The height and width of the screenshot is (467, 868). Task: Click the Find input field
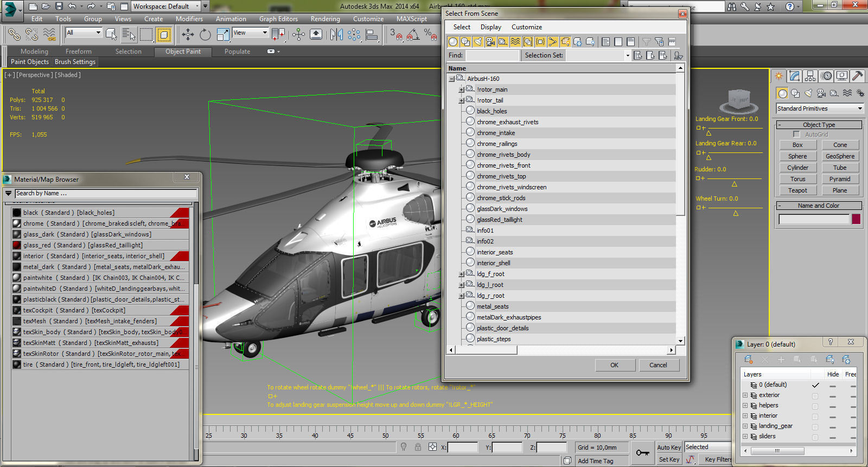pyautogui.click(x=493, y=55)
